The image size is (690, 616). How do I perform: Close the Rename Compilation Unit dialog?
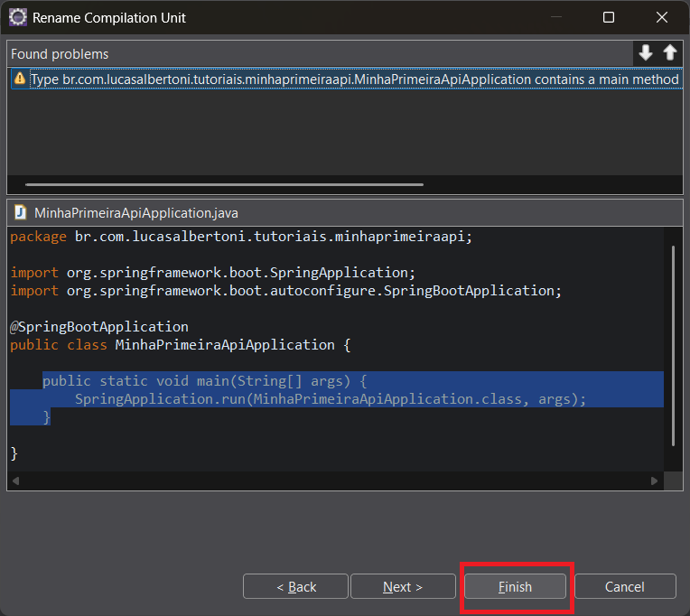click(662, 17)
